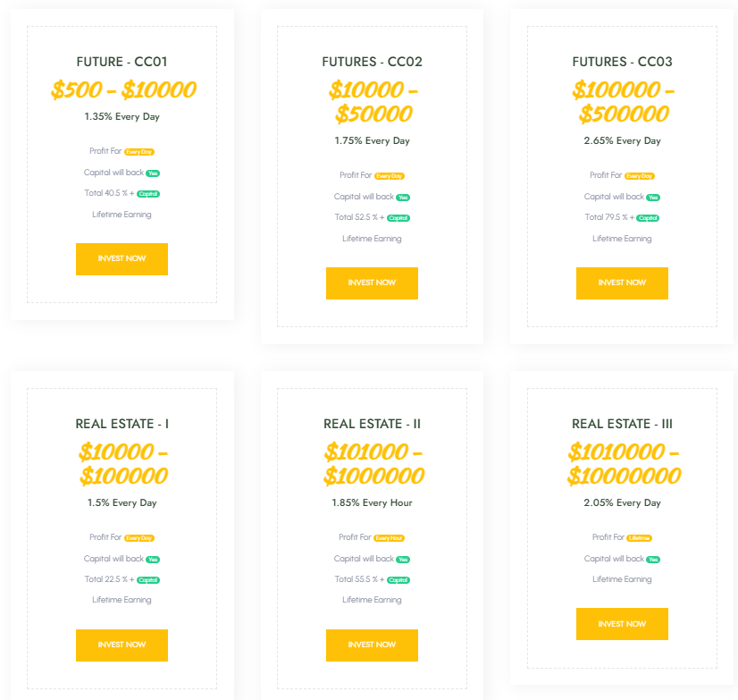Image resolution: width=738 pixels, height=700 pixels.
Task: Click the $500 - $10000 price text
Action: click(123, 89)
